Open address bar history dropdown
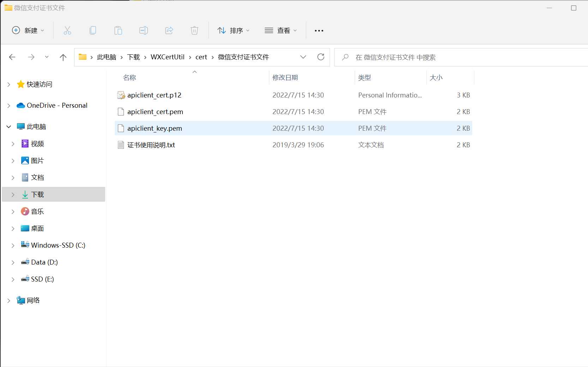The image size is (588, 367). (x=303, y=57)
